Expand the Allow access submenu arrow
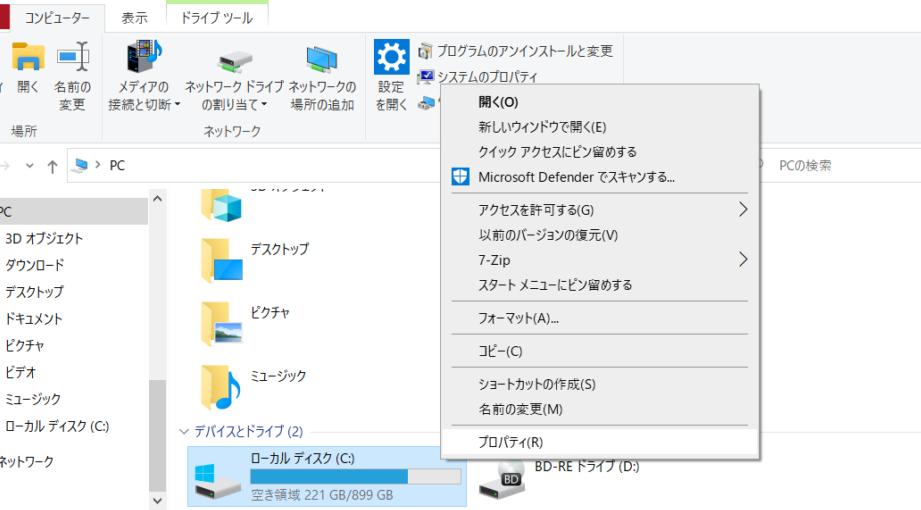921x510 pixels. click(743, 210)
